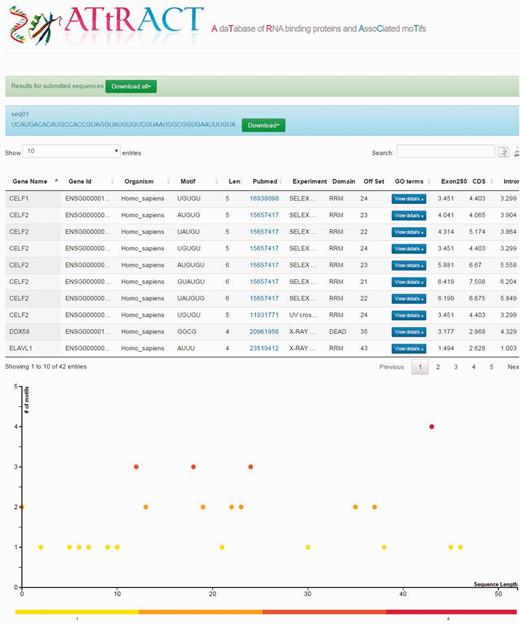
Task: Click the AUUU motif cell
Action: (x=186, y=349)
